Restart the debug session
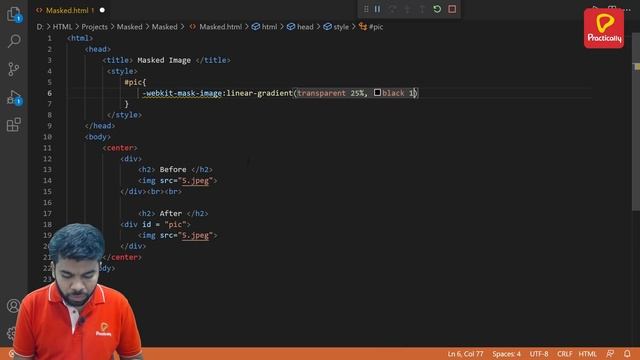Image resolution: width=640 pixels, height=360 pixels. point(437,9)
